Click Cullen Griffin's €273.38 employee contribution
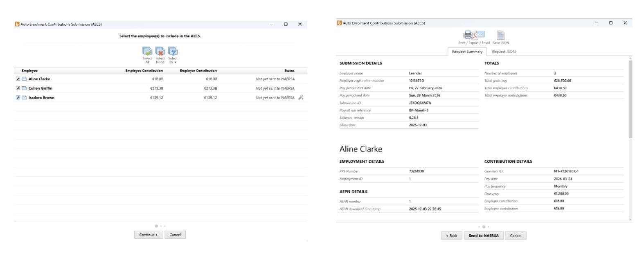Screen dimensions: 644x265 [x=156, y=88]
